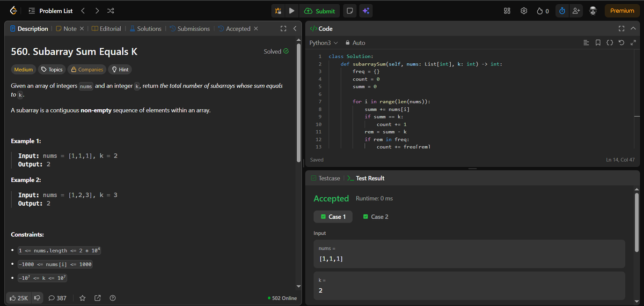The width and height of the screenshot is (644, 306).
Task: Open the Python3 language dropdown
Action: [x=324, y=43]
